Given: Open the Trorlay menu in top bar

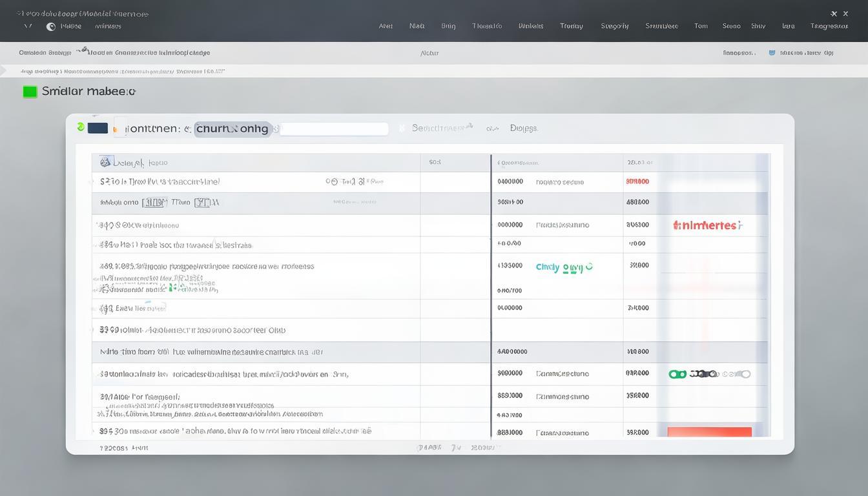Looking at the screenshot, I should (x=571, y=26).
